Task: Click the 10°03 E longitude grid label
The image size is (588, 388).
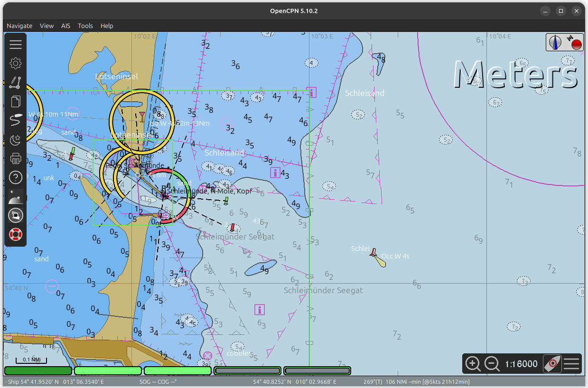Action: [x=322, y=36]
